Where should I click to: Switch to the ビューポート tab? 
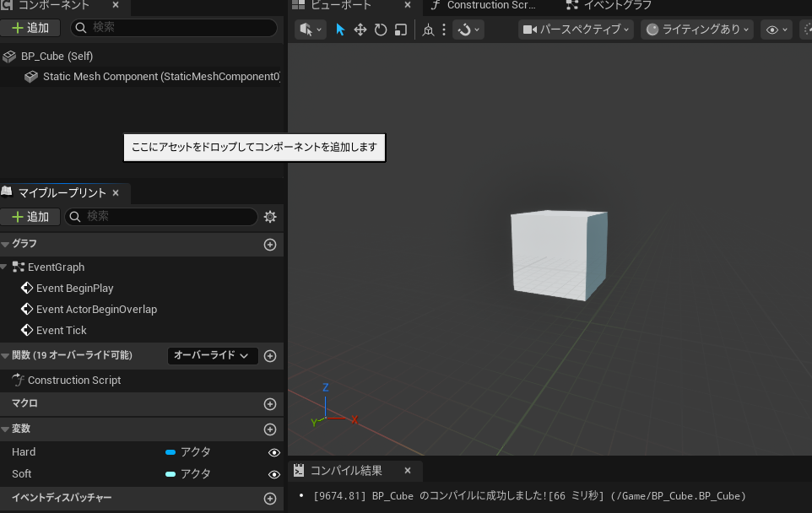(341, 5)
